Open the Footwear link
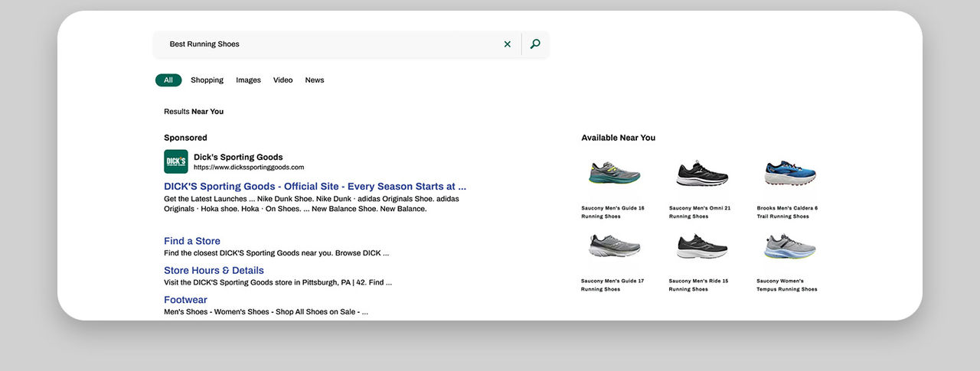The height and width of the screenshot is (371, 980). coord(185,300)
